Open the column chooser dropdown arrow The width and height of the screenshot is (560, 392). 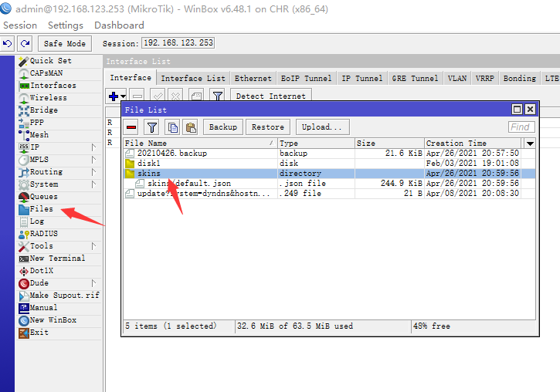[x=530, y=144]
